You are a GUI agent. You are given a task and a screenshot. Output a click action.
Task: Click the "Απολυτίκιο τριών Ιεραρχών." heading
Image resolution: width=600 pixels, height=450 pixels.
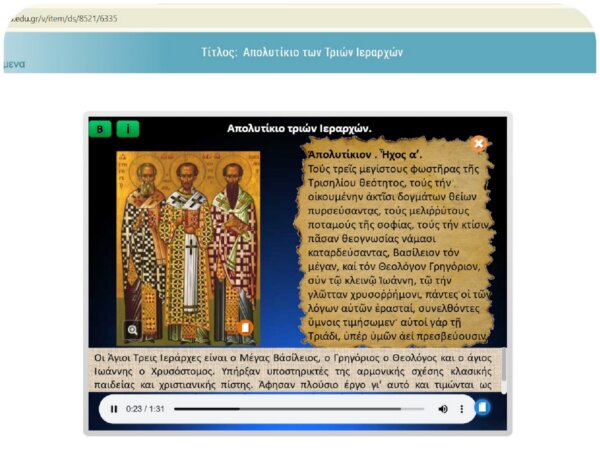coord(299,128)
